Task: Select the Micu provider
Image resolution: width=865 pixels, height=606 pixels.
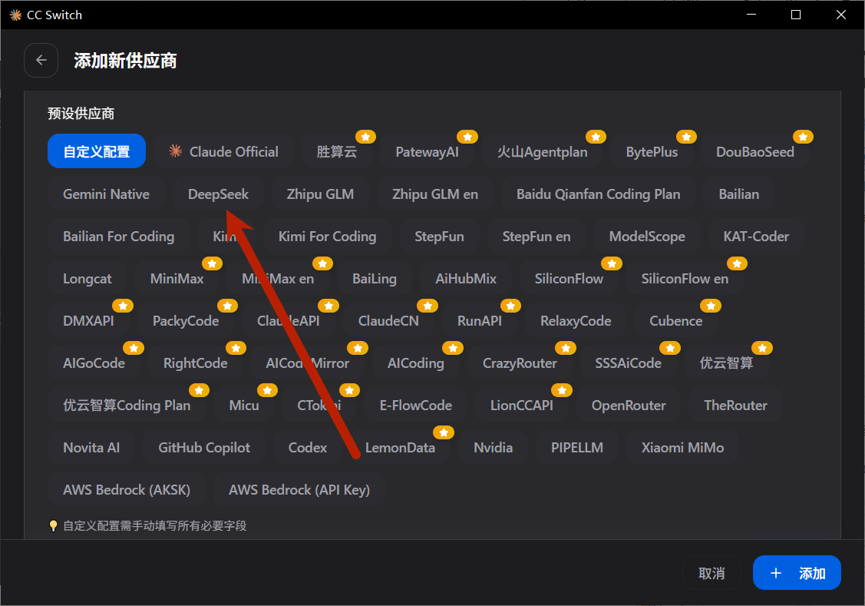Action: tap(244, 405)
